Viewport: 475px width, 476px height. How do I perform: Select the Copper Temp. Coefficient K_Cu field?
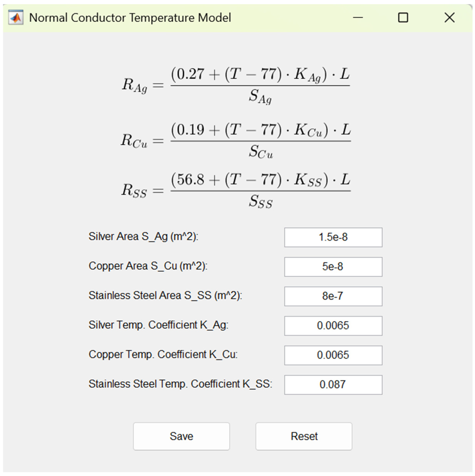point(333,355)
